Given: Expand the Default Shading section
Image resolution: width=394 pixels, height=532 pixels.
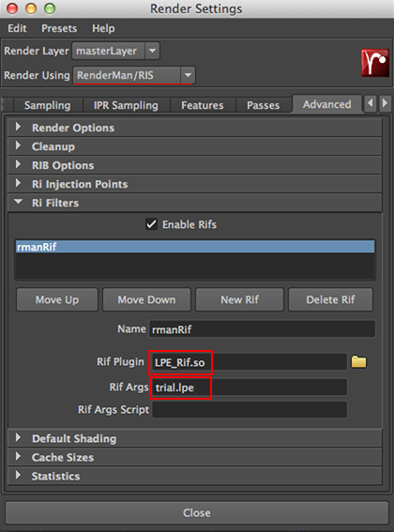Looking at the screenshot, I should pyautogui.click(x=195, y=438).
